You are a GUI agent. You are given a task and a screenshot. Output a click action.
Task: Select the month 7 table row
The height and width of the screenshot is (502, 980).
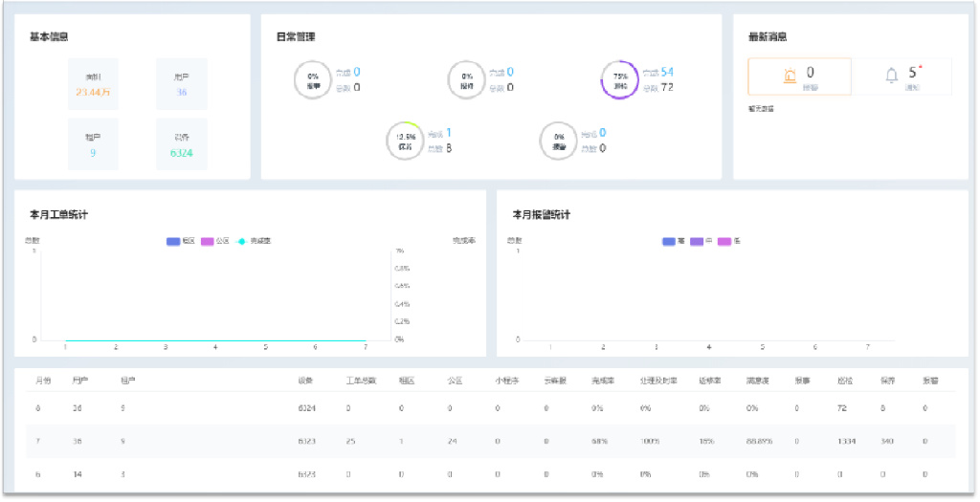491,441
